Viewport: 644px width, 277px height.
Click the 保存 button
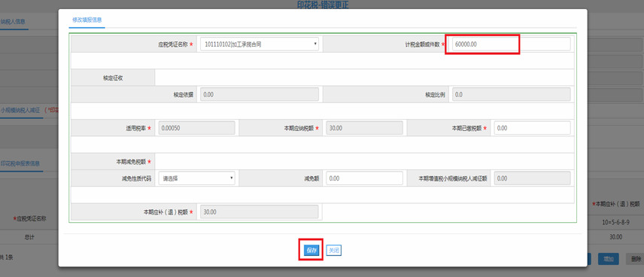311,250
